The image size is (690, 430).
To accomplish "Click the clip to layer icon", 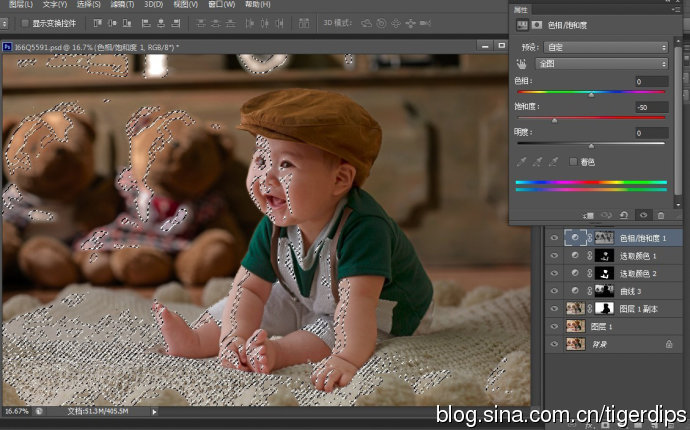I will coord(588,215).
